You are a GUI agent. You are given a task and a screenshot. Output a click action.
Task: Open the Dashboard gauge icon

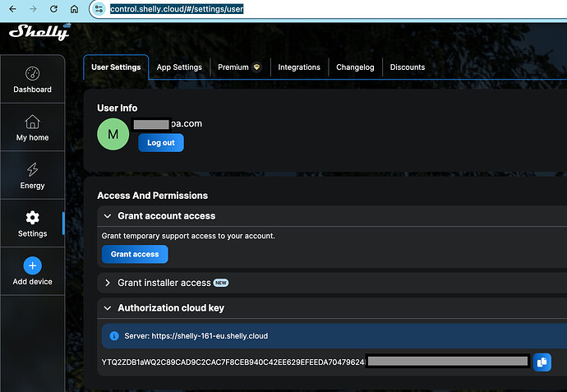coord(33,73)
